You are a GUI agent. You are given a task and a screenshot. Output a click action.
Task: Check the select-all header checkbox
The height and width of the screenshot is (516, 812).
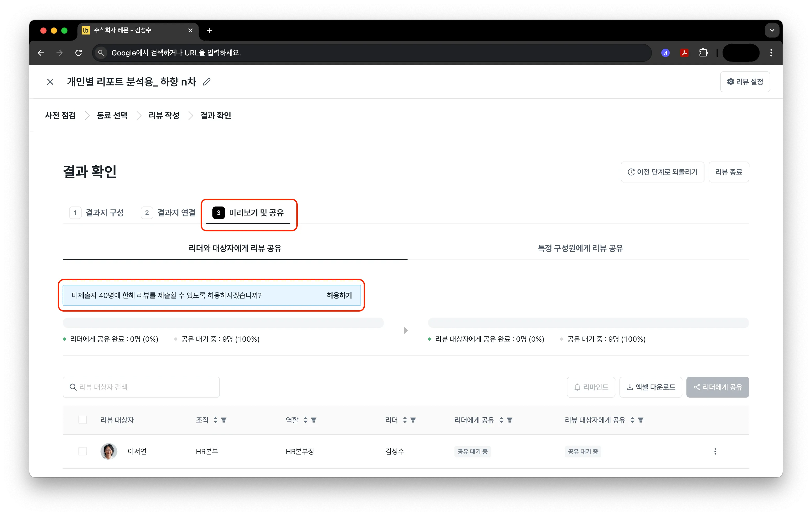coord(83,420)
